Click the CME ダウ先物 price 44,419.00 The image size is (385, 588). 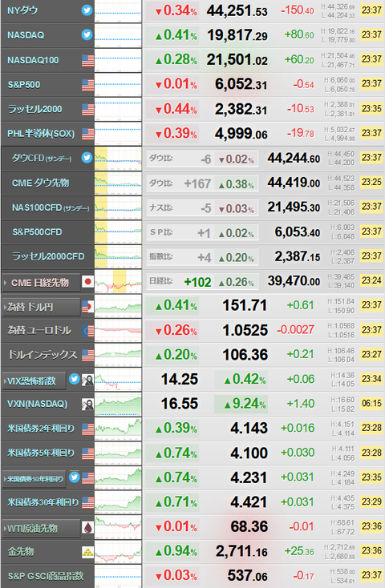coord(294,183)
